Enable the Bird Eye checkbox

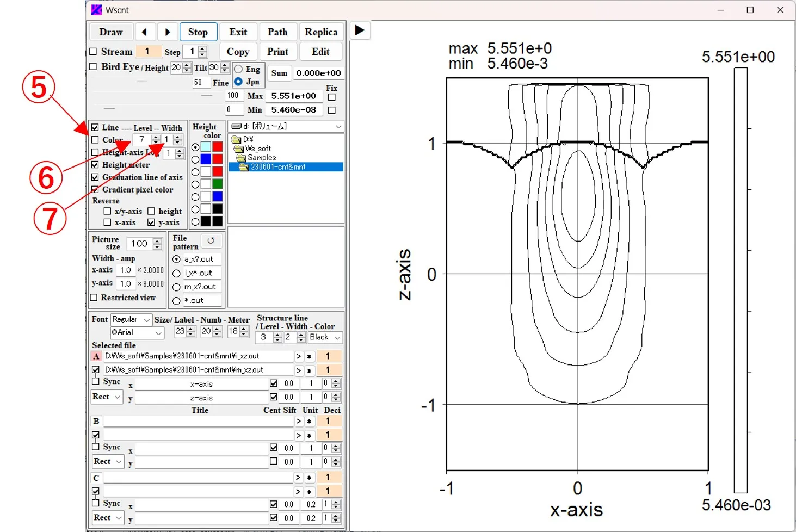(94, 66)
